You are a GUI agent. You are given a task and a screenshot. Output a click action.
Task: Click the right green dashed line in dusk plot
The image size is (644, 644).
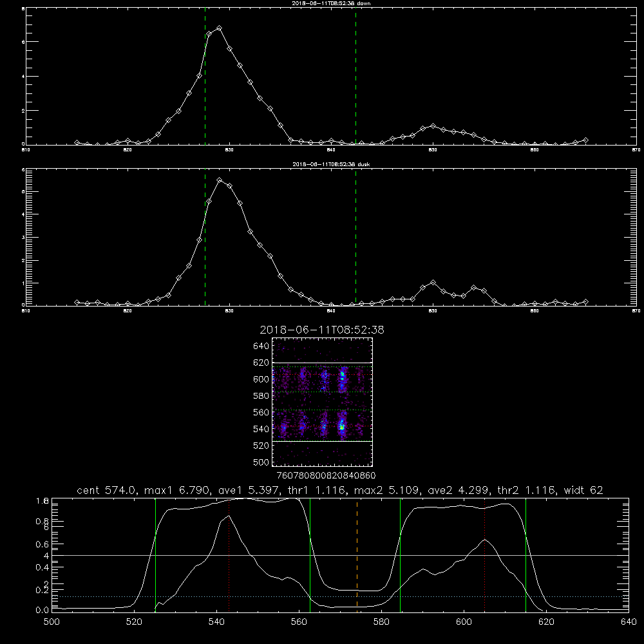[x=355, y=238]
